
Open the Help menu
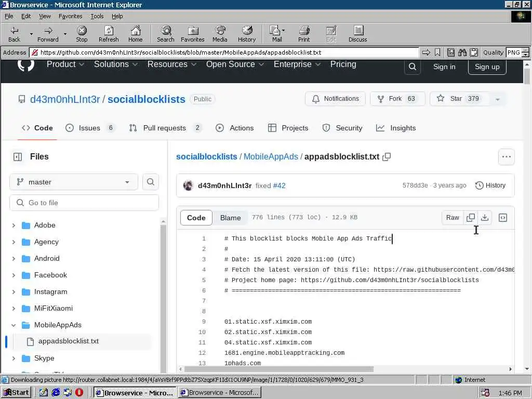[x=117, y=16]
